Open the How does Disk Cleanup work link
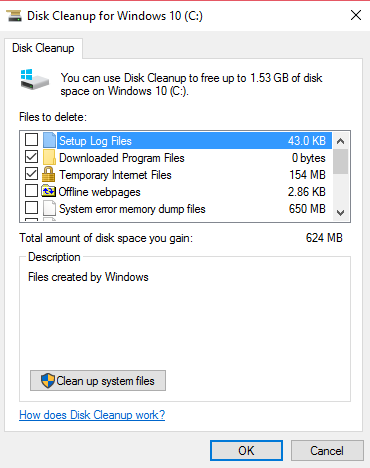Image resolution: width=370 pixels, height=468 pixels. (92, 415)
